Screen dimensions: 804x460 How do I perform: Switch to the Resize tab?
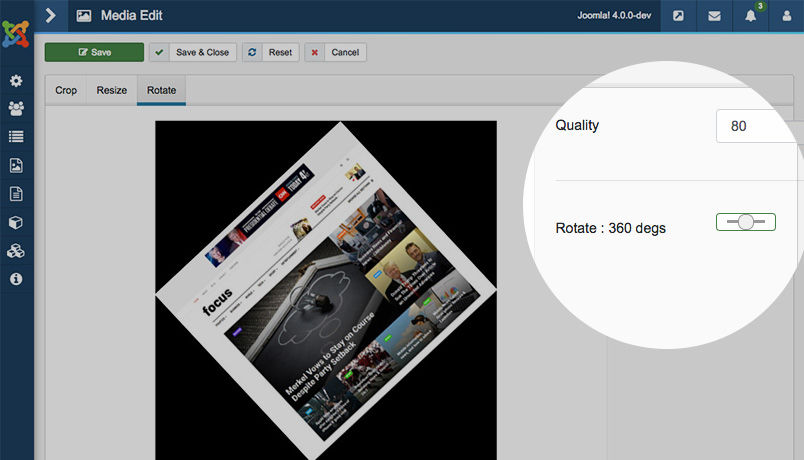coord(111,90)
